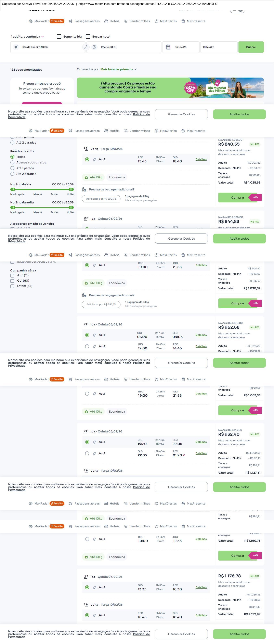
Task: Expand Detalhes for the 19:20 GIG flight
Action: [201, 442]
